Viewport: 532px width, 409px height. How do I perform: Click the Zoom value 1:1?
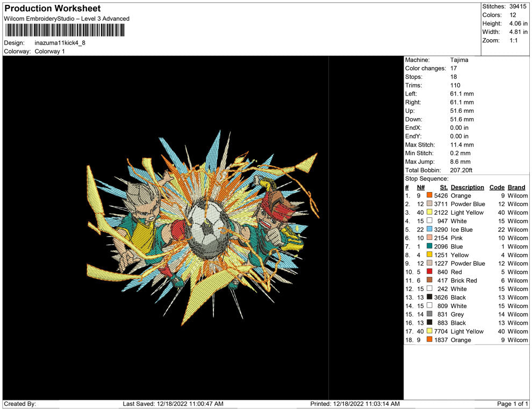coord(513,41)
